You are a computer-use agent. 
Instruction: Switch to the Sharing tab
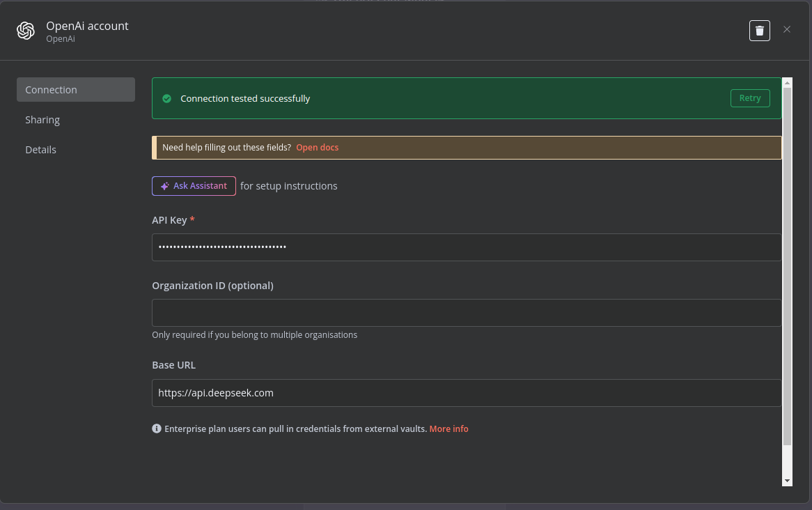pos(42,120)
